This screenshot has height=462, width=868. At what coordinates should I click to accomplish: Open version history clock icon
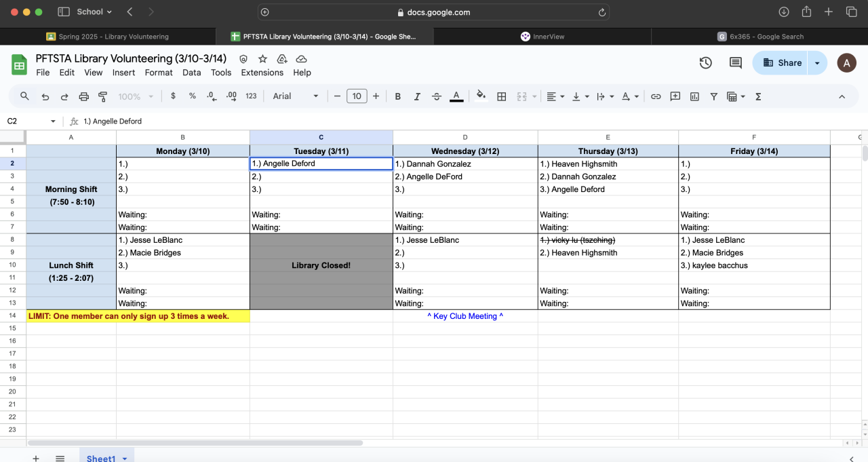706,63
